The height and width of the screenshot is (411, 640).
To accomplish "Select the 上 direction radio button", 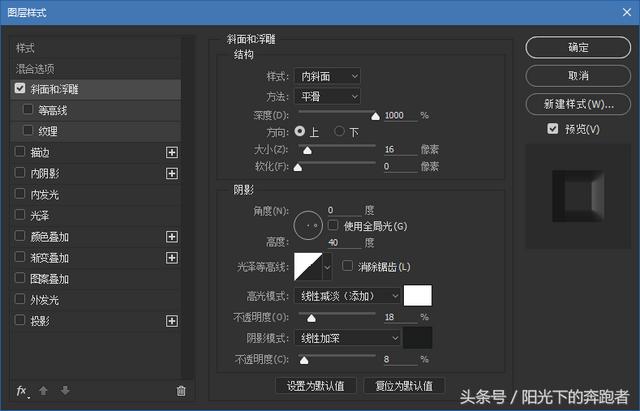I will pyautogui.click(x=300, y=131).
